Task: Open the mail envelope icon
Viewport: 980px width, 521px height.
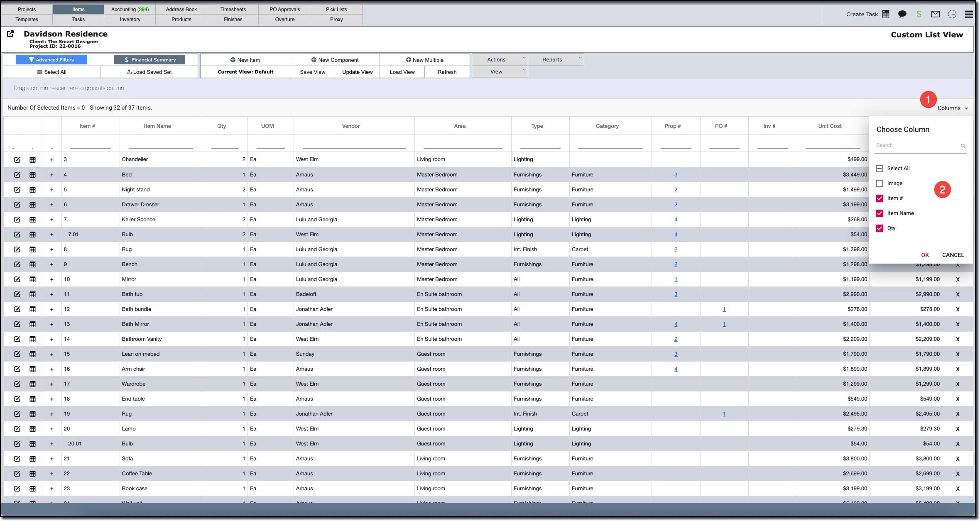Action: [x=935, y=14]
